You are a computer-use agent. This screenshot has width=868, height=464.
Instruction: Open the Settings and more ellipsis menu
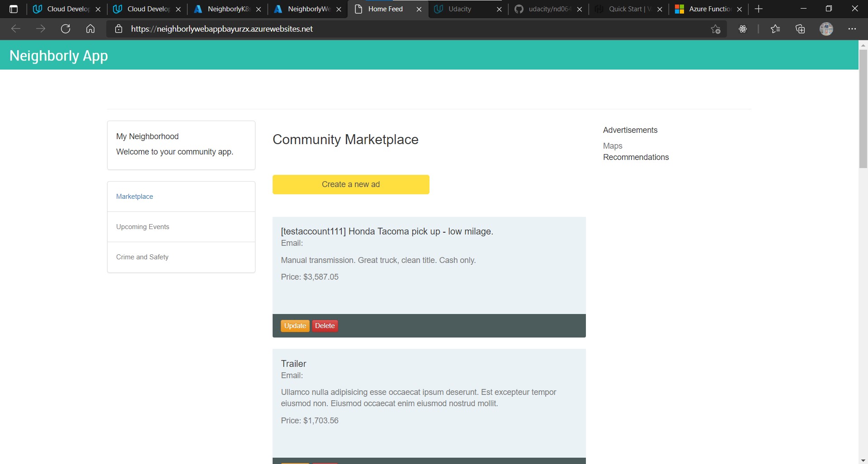pyautogui.click(x=852, y=29)
